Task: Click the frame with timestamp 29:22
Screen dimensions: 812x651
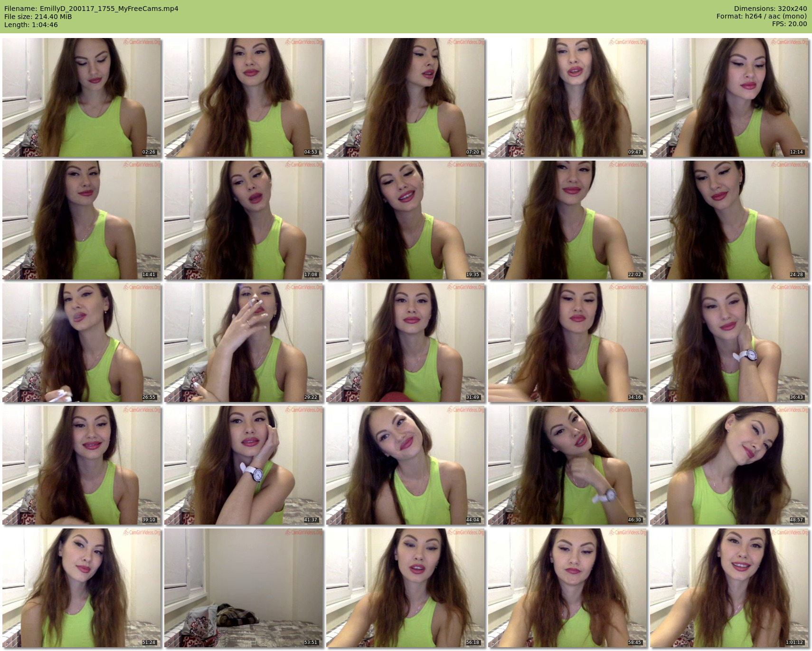Action: click(x=244, y=343)
